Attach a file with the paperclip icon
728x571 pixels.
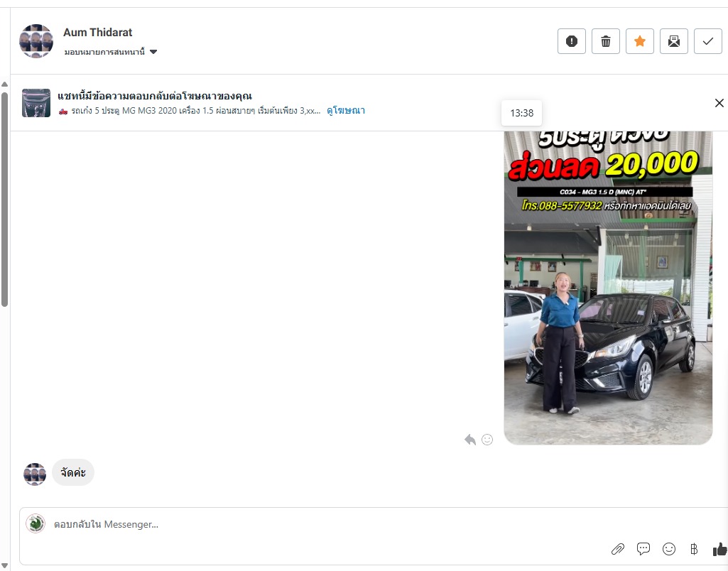click(x=618, y=549)
